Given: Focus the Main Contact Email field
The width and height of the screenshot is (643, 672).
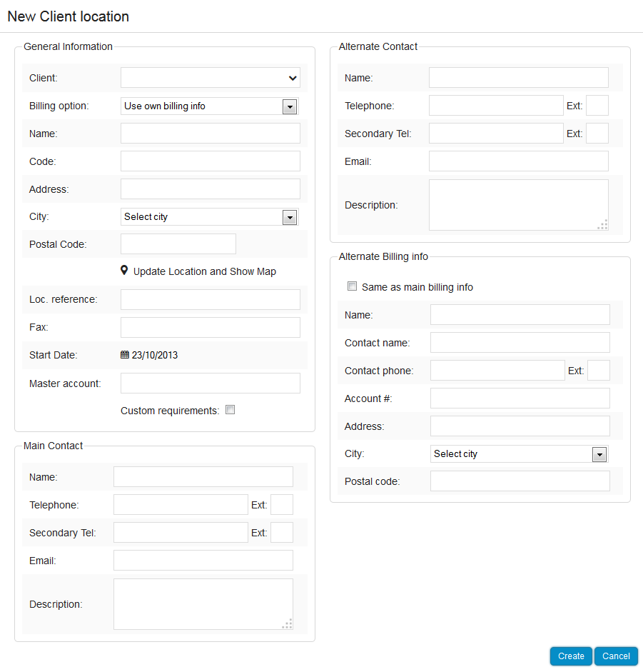Looking at the screenshot, I should (203, 560).
